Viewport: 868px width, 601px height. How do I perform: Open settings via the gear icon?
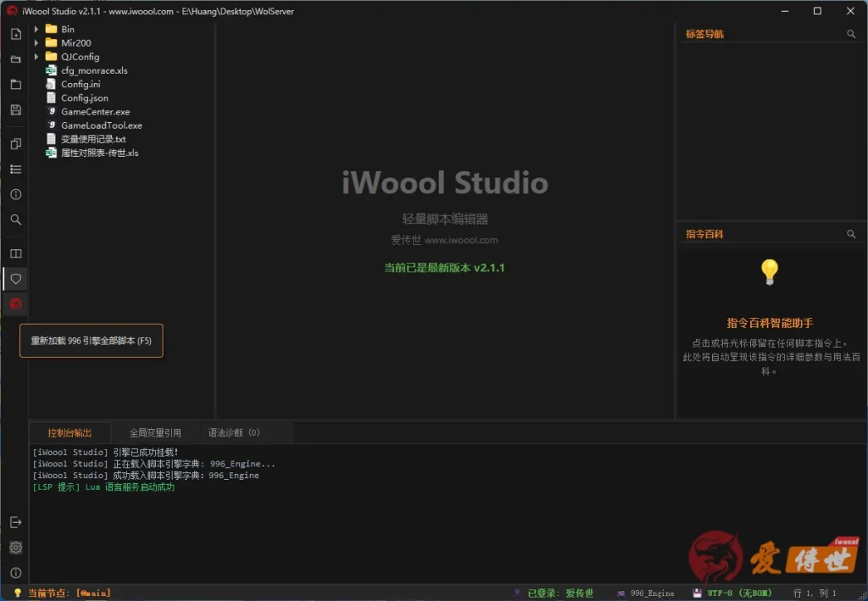[16, 548]
